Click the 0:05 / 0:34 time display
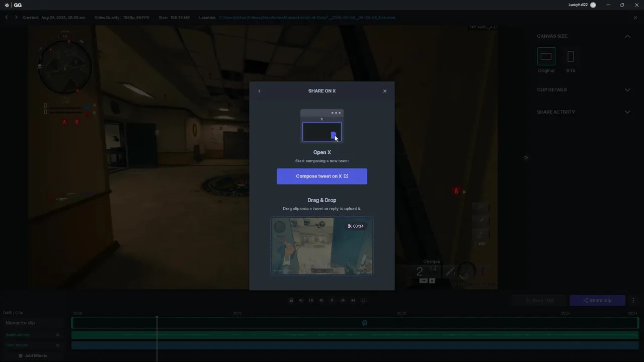Image resolution: width=644 pixels, height=362 pixels. coord(14,313)
